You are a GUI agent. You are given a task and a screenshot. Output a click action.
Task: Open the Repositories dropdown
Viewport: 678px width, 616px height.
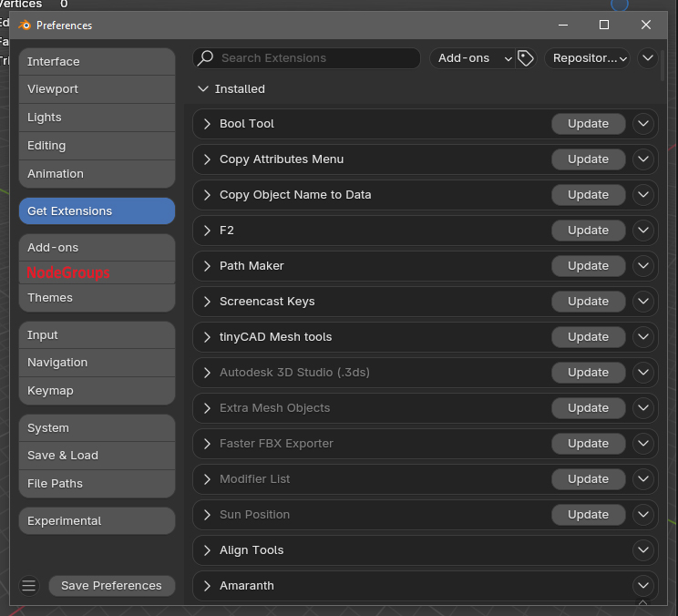587,58
